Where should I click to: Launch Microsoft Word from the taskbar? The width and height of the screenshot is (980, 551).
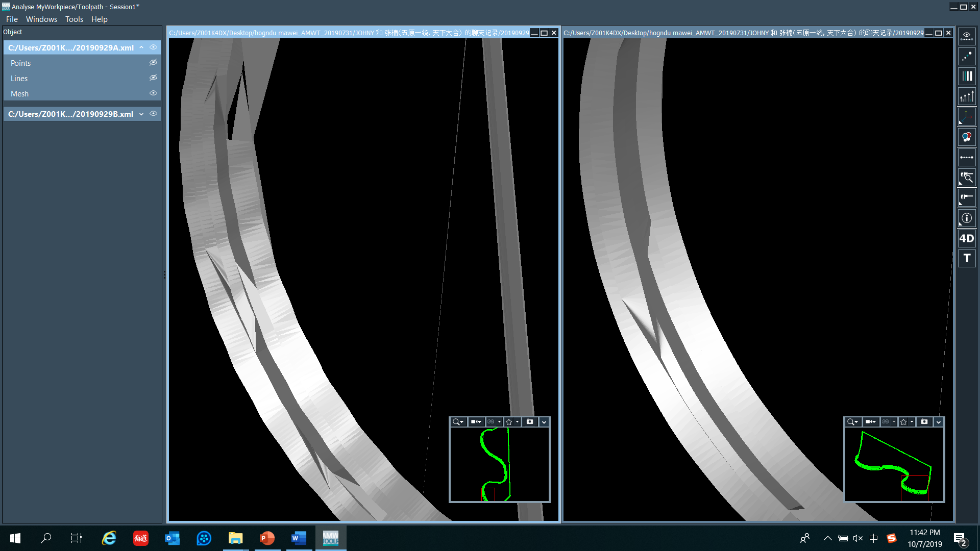point(299,538)
